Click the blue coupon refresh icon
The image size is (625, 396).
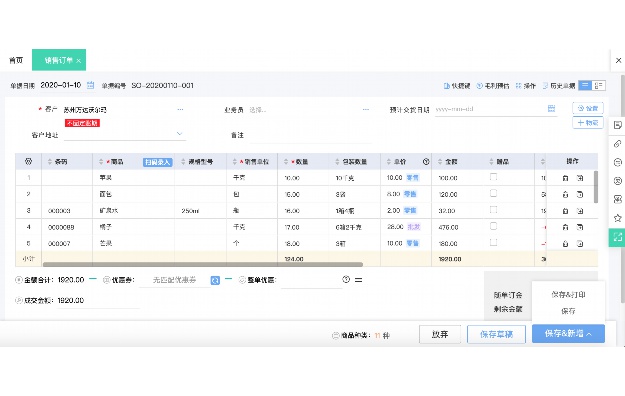[x=215, y=280]
